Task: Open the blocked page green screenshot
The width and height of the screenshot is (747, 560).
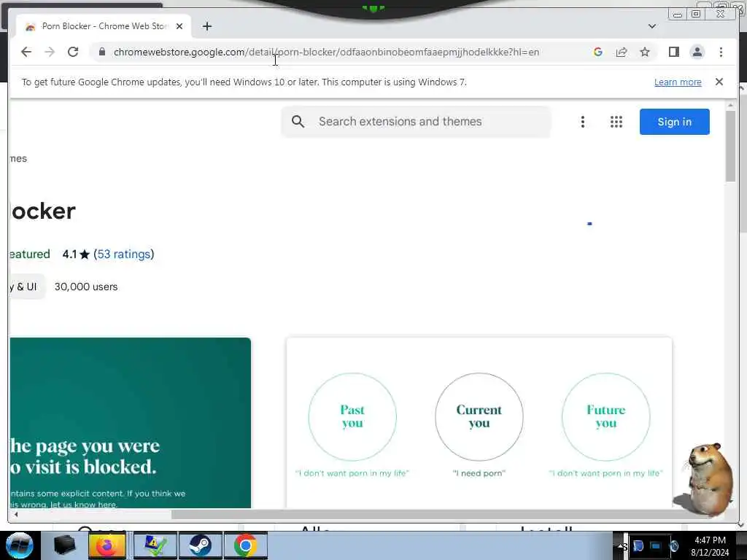Action: [x=130, y=423]
